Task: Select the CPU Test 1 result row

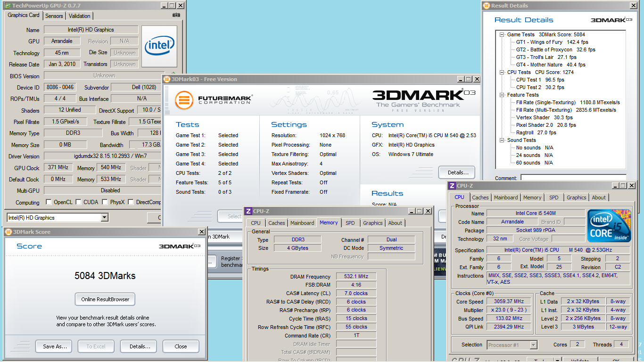Action: (540, 80)
